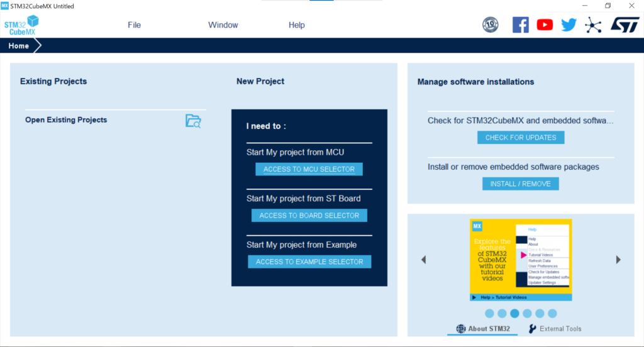
Task: Click ACCESS TO BOARD SELECTOR button
Action: 309,216
